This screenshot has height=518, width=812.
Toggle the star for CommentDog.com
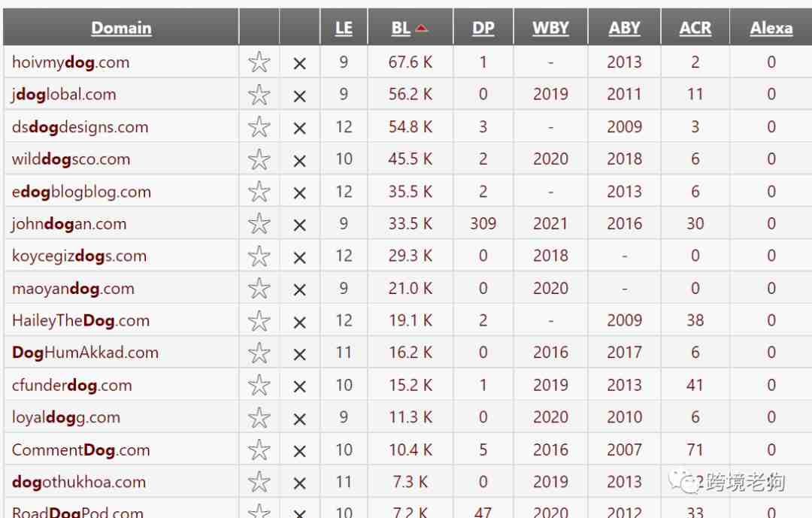pos(259,450)
